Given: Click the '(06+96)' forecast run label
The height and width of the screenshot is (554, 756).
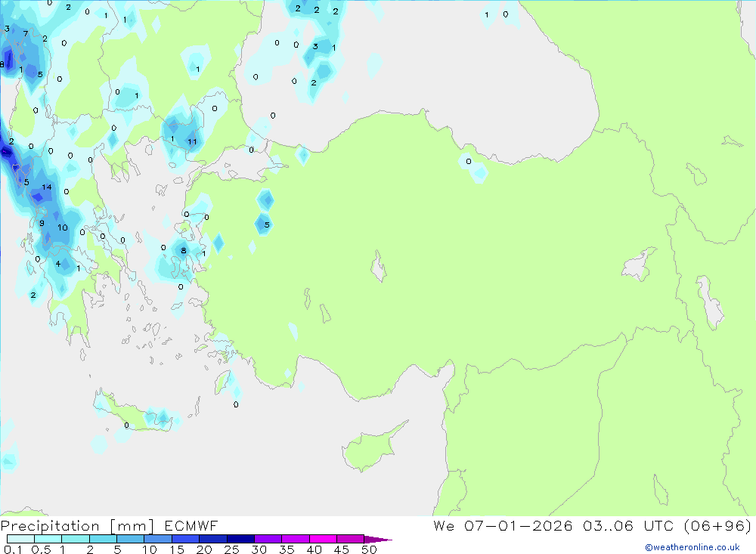Looking at the screenshot, I should click(x=717, y=525).
